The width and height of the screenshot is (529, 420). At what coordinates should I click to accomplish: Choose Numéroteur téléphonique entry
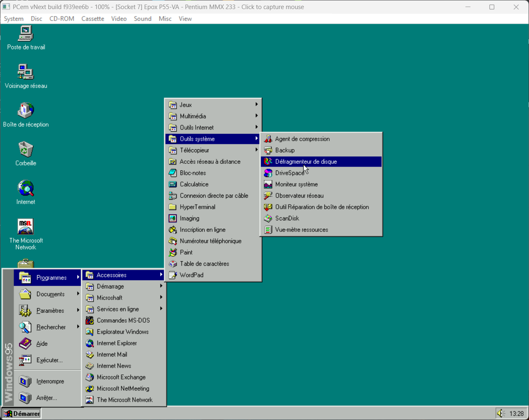point(213,241)
